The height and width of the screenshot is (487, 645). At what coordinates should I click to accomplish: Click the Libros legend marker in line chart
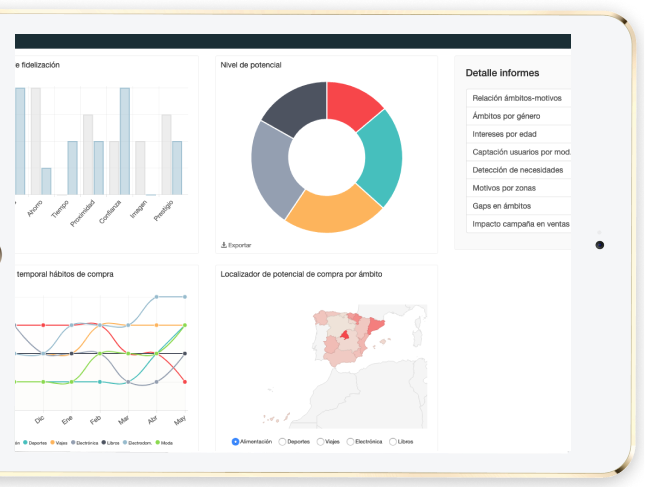[x=103, y=441]
